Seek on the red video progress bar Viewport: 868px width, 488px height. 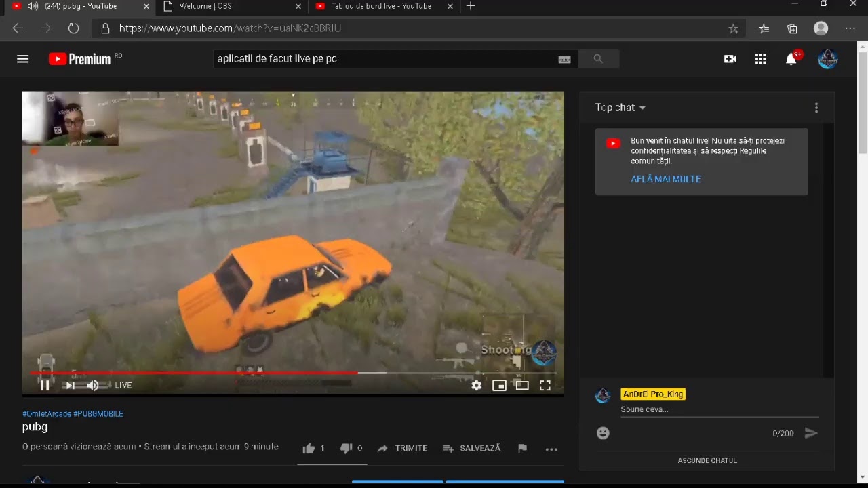(x=293, y=373)
